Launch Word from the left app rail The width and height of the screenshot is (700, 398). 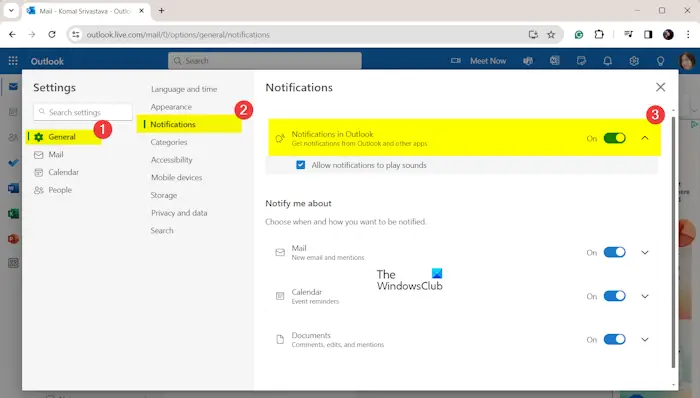[13, 188]
